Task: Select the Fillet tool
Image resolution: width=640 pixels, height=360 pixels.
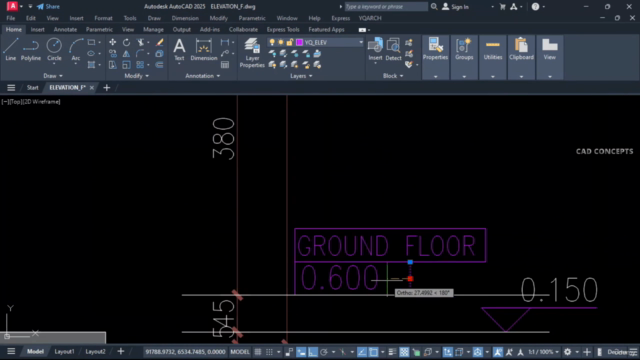Action: click(x=140, y=53)
